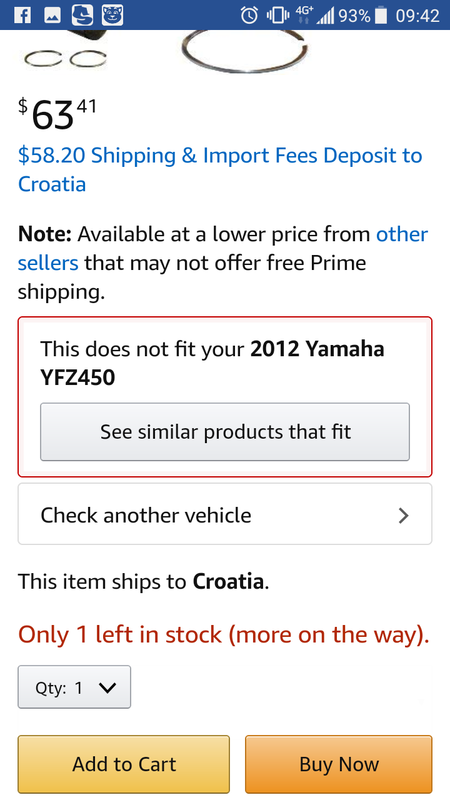Tap the small piston rings thumbnail
The width and height of the screenshot is (450, 800).
click(65, 59)
